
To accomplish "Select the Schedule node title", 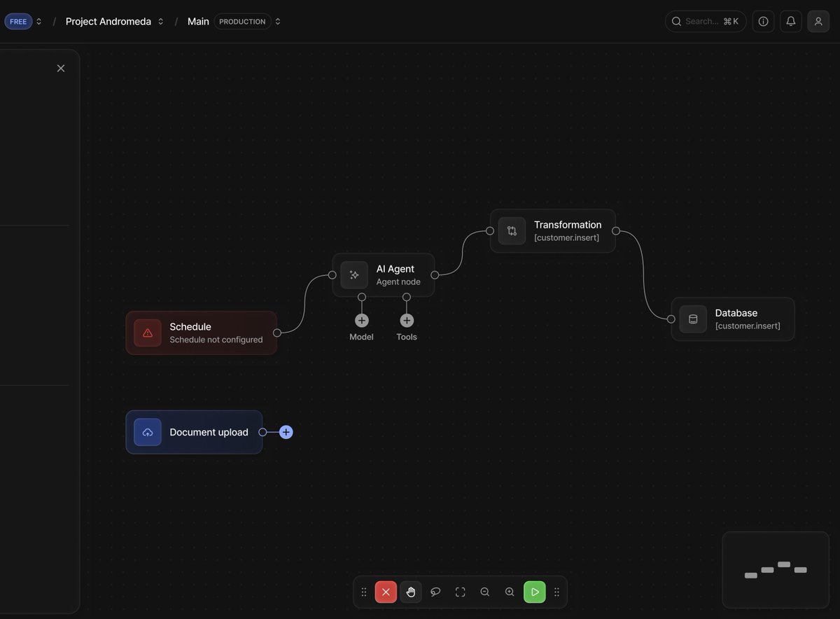I will (190, 327).
